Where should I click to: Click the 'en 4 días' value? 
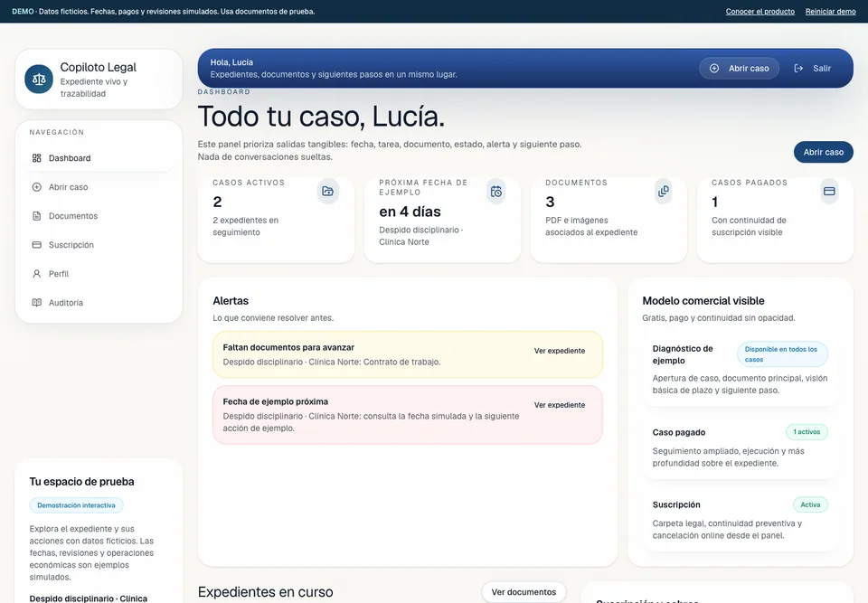pos(410,212)
